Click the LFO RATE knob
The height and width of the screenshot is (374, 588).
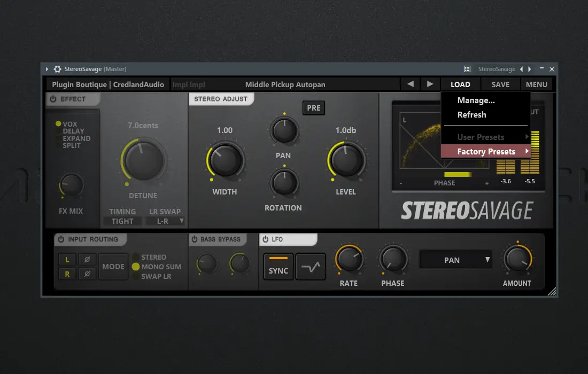(x=349, y=259)
